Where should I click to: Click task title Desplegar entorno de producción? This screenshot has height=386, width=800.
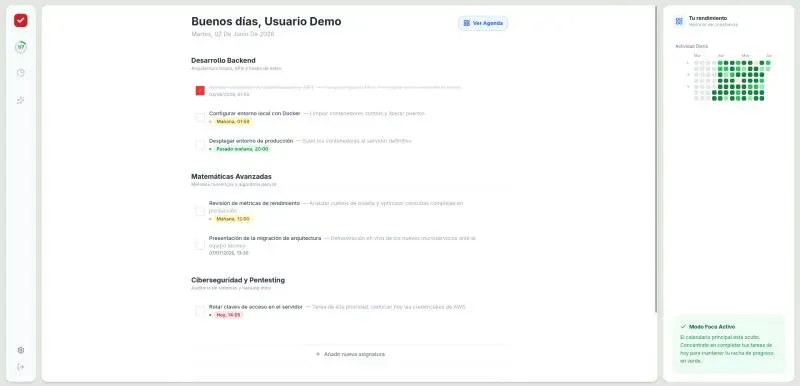tap(251, 141)
